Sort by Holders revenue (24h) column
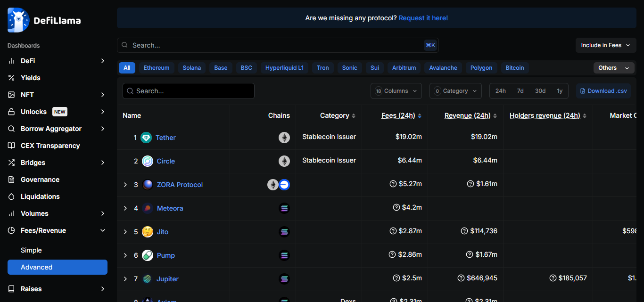Screen dimensions: 644x302 tap(548, 115)
